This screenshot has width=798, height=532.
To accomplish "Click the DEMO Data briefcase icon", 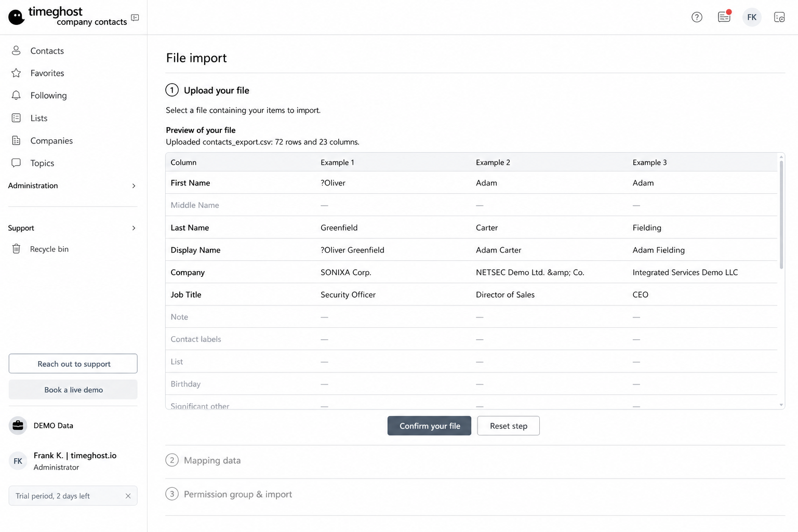I will pyautogui.click(x=18, y=425).
